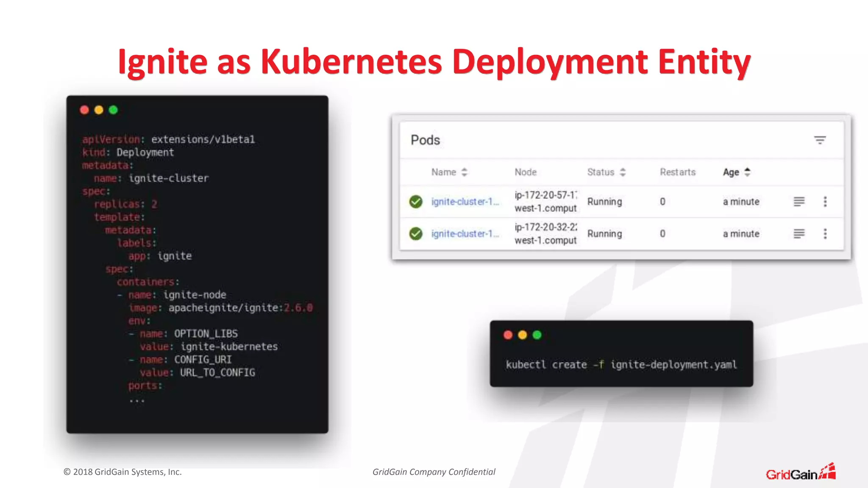
Task: Click the image: apacheignite/ignite:2.6.0 line
Action: pyautogui.click(x=221, y=308)
